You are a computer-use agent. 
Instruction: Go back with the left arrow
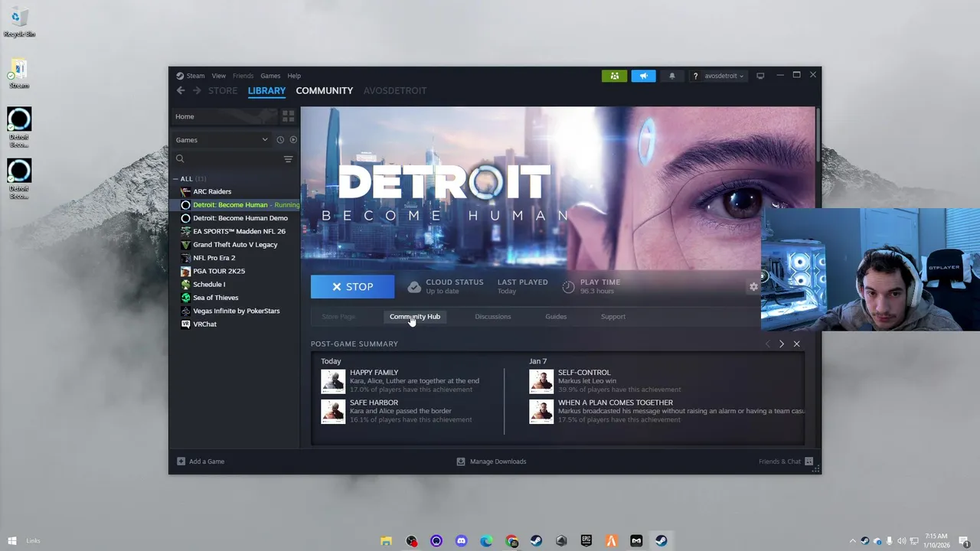181,90
